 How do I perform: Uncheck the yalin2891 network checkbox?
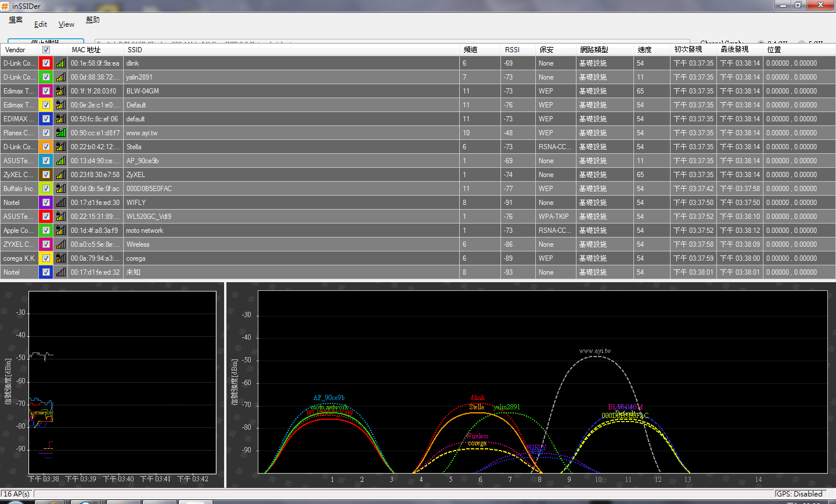click(x=46, y=77)
